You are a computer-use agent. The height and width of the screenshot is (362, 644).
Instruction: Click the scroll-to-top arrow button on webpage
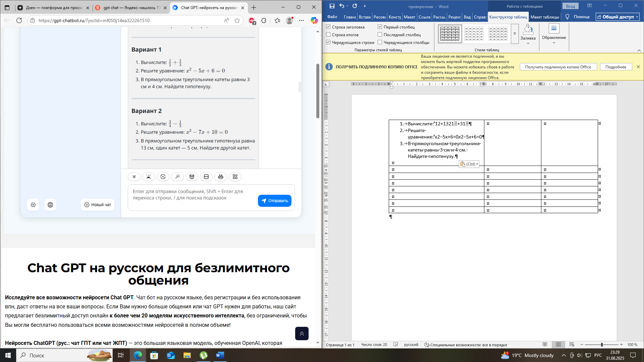[x=302, y=334]
